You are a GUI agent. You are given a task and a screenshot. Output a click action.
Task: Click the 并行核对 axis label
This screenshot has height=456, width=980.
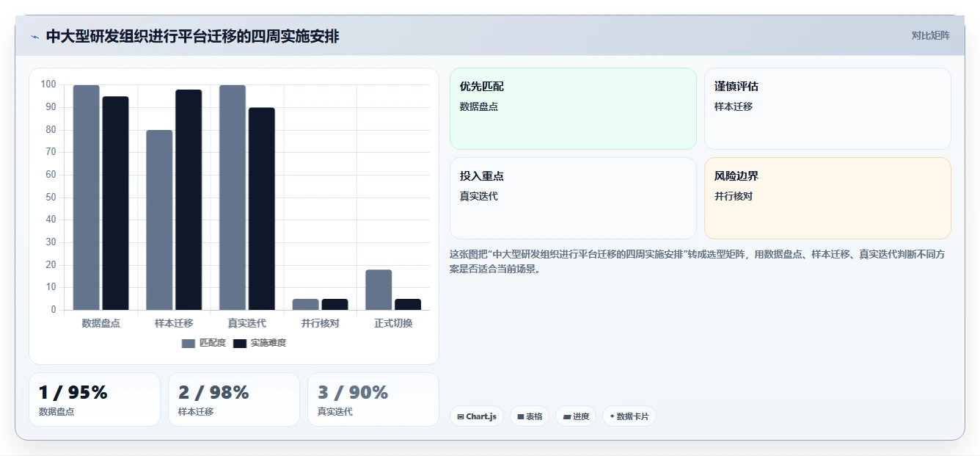(321, 323)
